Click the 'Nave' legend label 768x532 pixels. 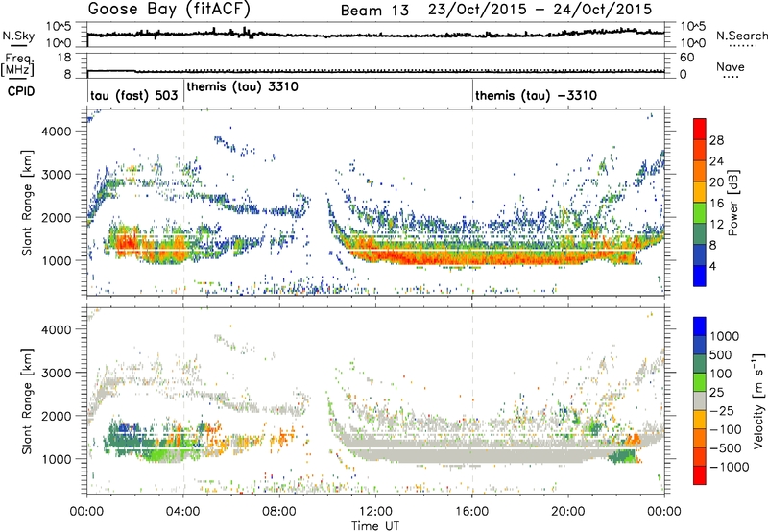click(x=731, y=66)
